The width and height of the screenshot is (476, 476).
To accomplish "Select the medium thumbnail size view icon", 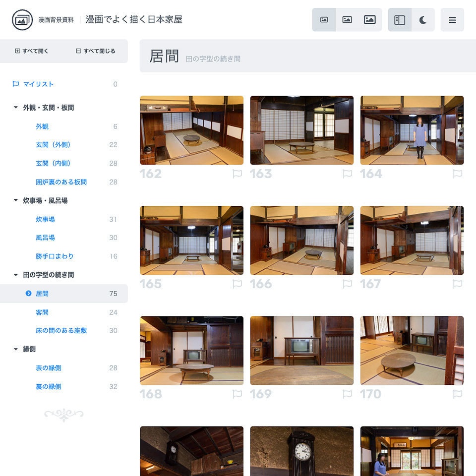I will point(347,20).
